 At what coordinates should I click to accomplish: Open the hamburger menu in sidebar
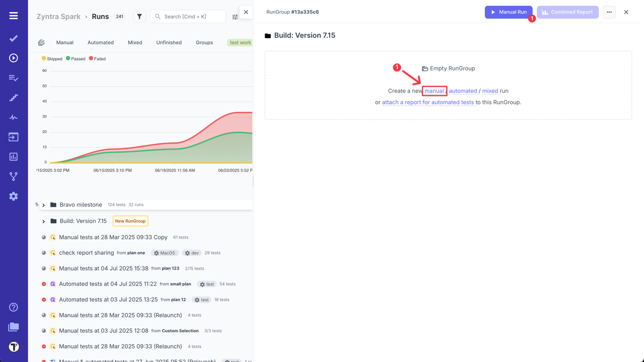pyautogui.click(x=14, y=16)
